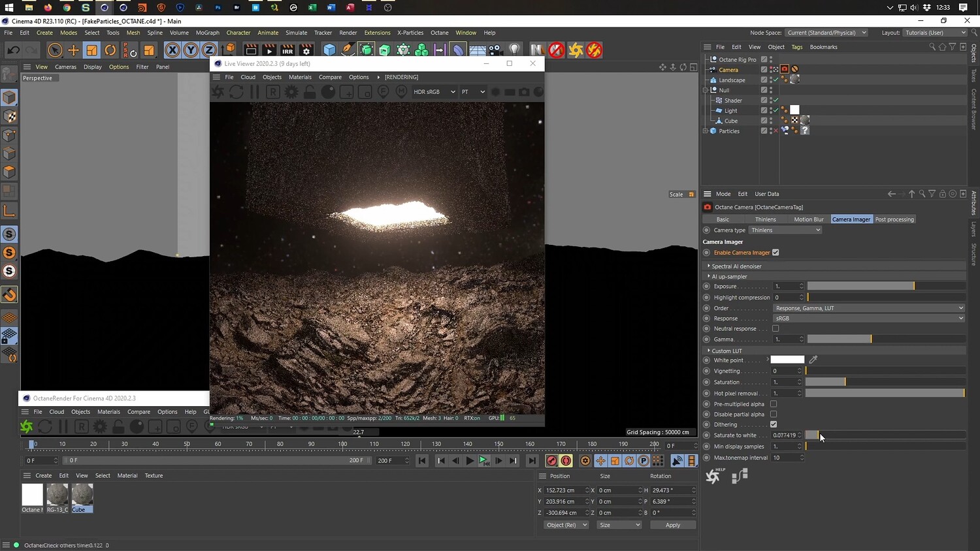Jump to the start of the animation
Viewport: 980px width, 551px height.
(x=422, y=461)
